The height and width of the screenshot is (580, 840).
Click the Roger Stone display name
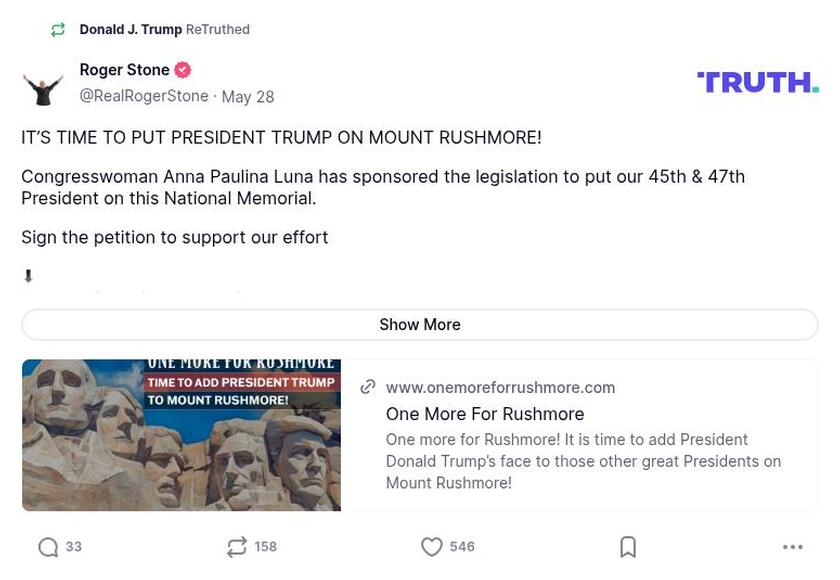point(124,70)
